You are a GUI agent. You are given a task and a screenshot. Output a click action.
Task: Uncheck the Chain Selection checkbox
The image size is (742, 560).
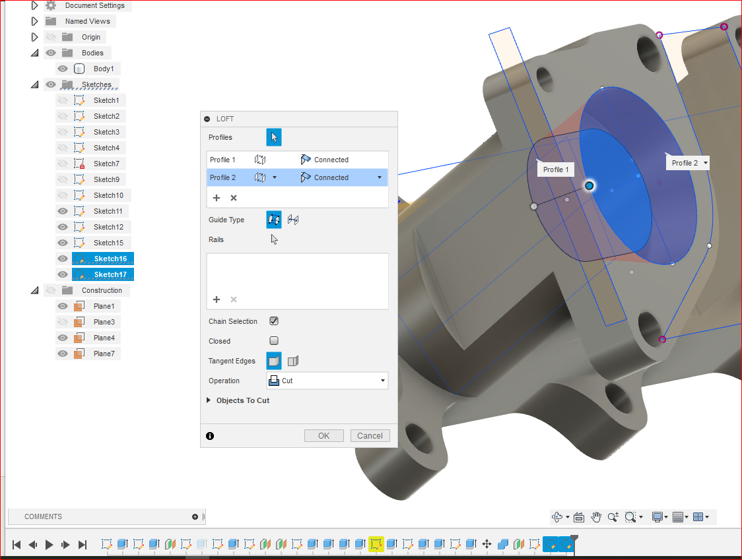pyautogui.click(x=274, y=321)
